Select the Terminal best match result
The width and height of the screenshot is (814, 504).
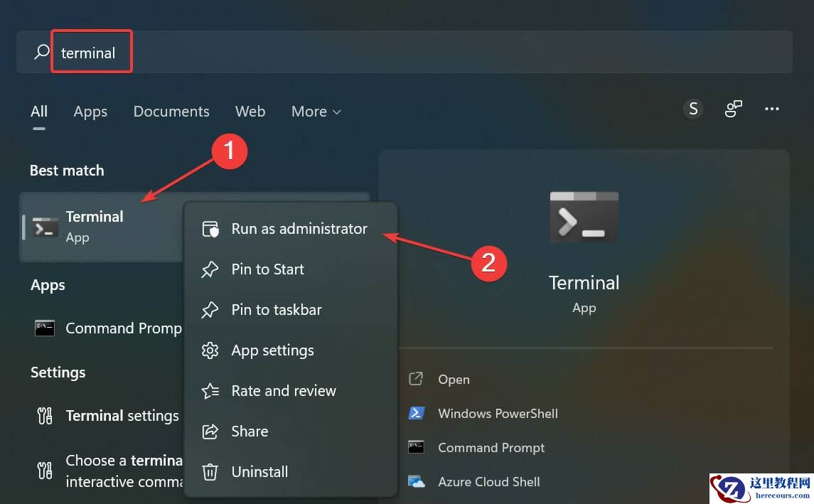102,227
